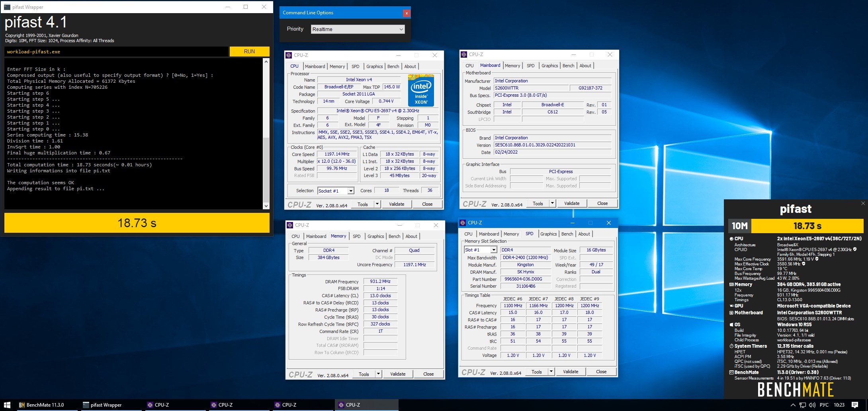The width and height of the screenshot is (868, 411).
Task: Click the pifast console scrollbar thumb
Action: 266,169
